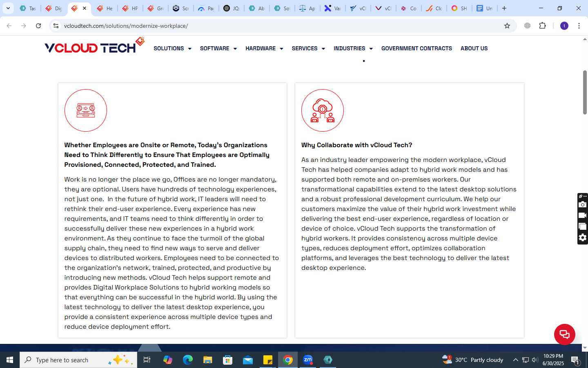This screenshot has height=368, width=588.
Task: Bookmark this page with the star icon
Action: (507, 26)
